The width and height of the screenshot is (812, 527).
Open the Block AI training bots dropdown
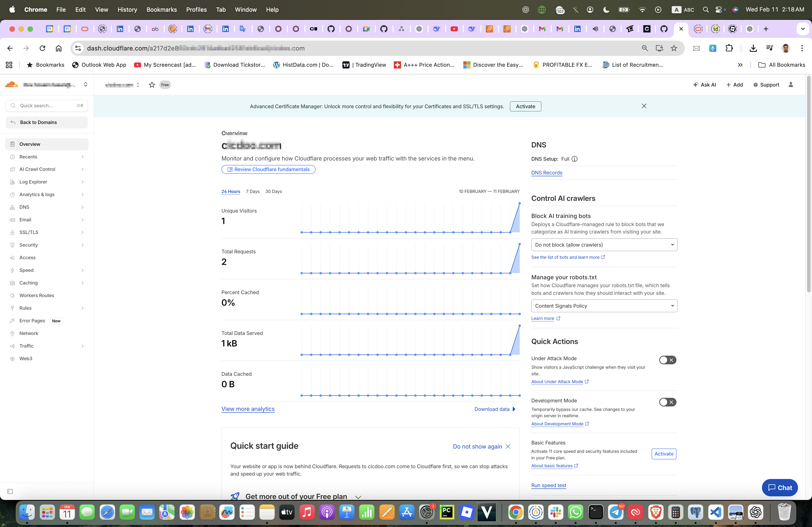tap(604, 245)
